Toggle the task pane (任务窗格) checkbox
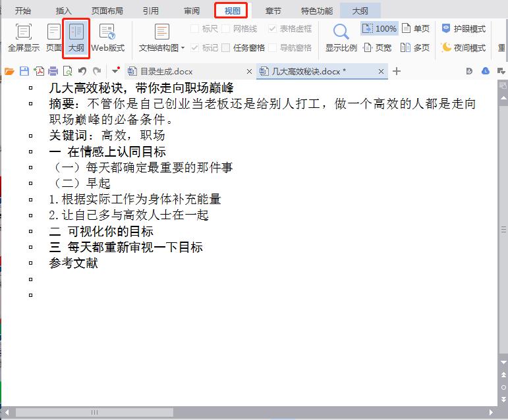Screen dimensions: 508x420 click(226, 48)
